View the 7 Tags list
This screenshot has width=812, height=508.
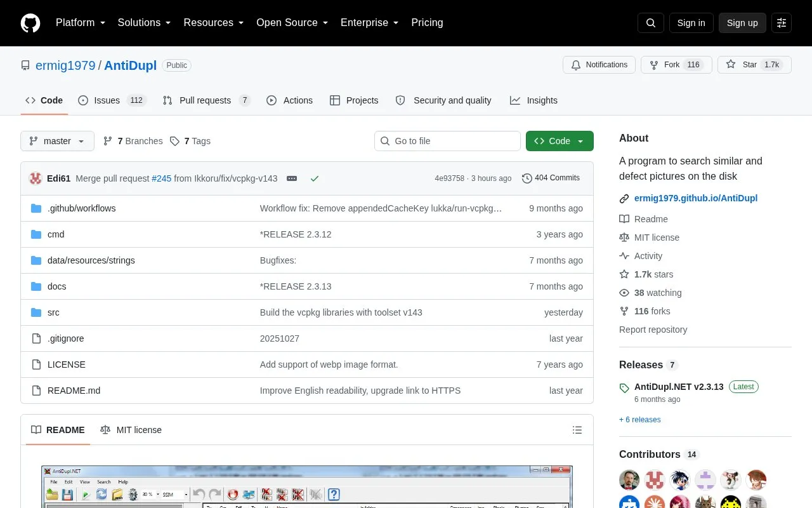pos(190,141)
